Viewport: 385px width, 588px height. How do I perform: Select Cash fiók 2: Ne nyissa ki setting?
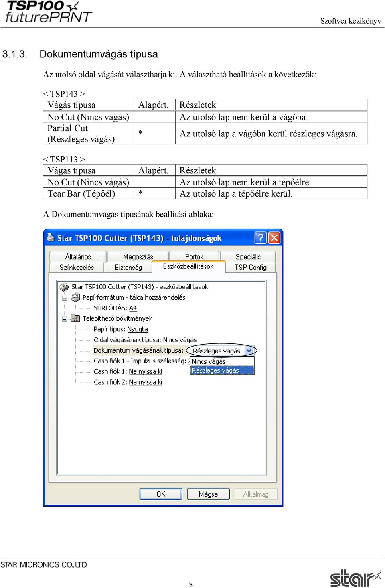point(128,382)
